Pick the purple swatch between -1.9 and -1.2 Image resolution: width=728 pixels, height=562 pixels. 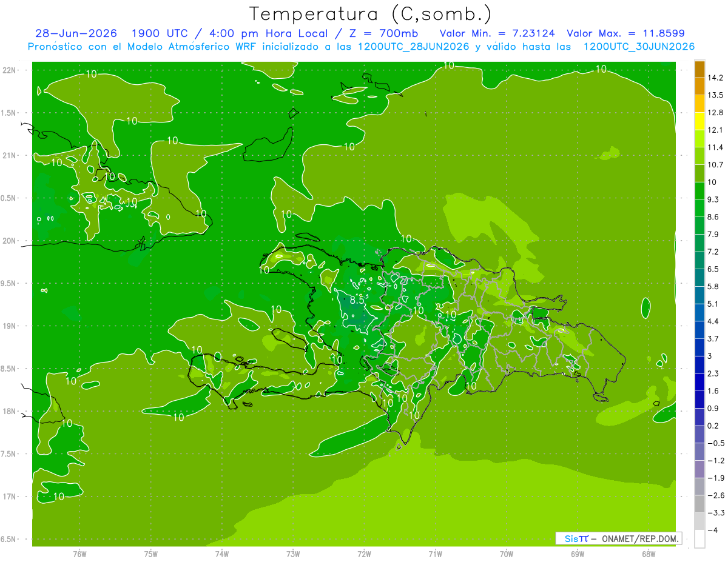[x=699, y=469]
